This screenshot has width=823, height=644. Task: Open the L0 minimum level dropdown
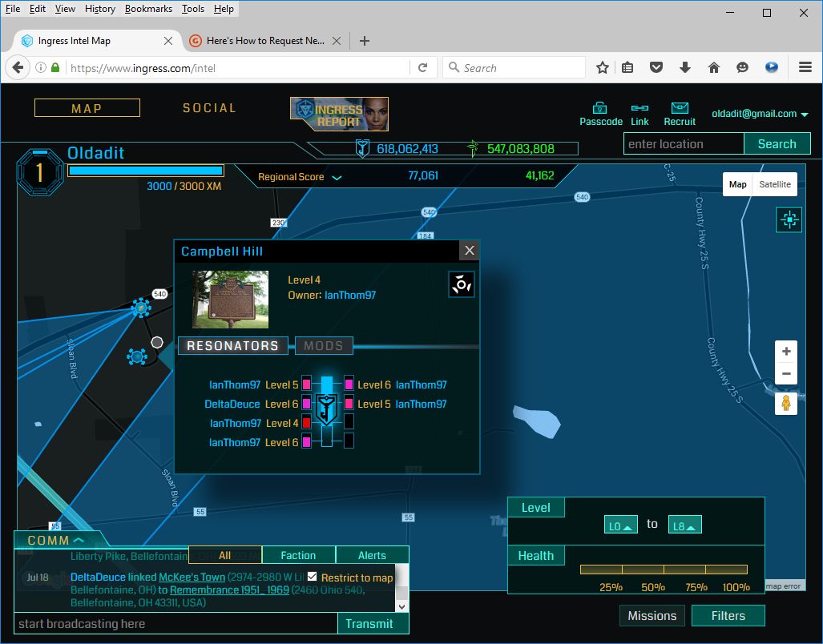(621, 525)
